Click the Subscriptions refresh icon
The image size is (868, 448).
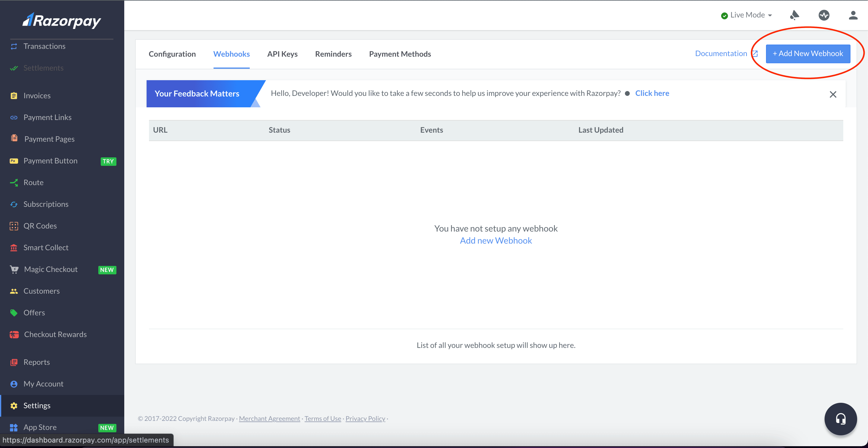tap(14, 204)
